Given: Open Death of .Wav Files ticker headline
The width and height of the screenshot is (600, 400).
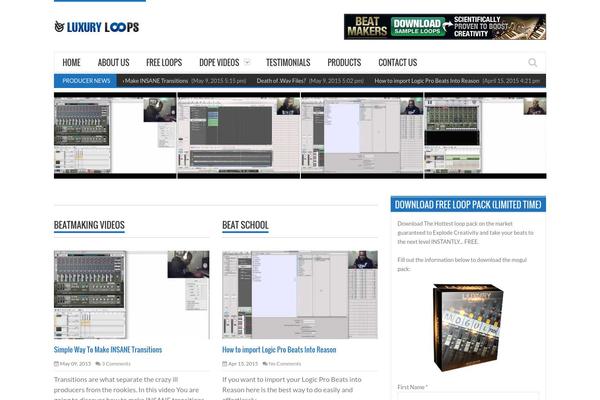Looking at the screenshot, I should coord(281,81).
